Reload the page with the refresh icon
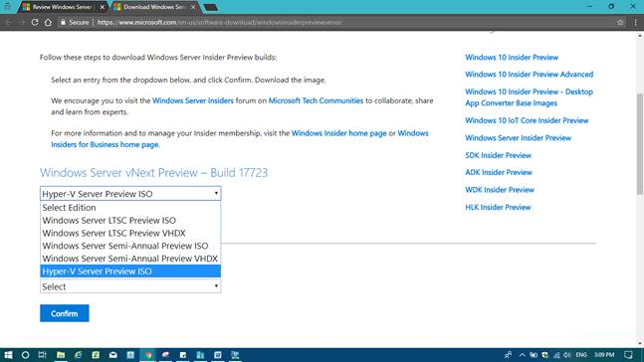This screenshot has width=644, height=362. (x=35, y=23)
